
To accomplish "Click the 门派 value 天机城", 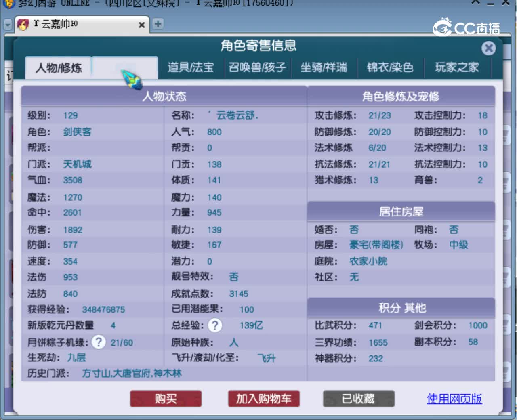I will [x=77, y=164].
